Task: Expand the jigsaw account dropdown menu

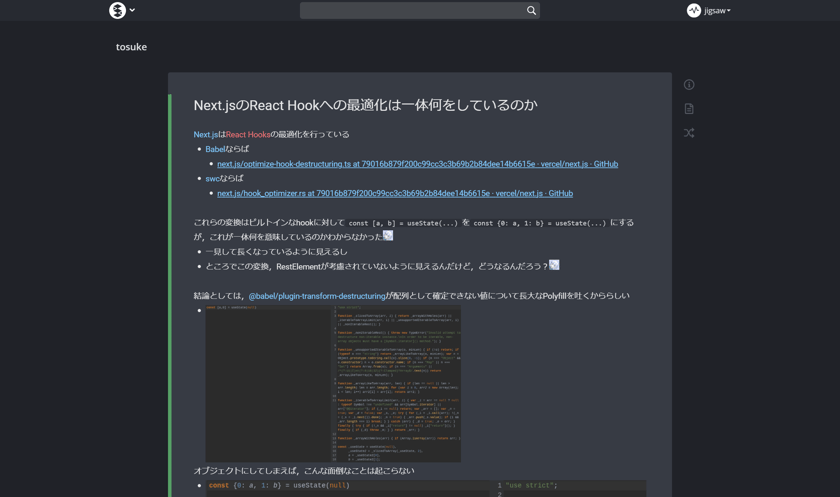Action: (x=717, y=11)
